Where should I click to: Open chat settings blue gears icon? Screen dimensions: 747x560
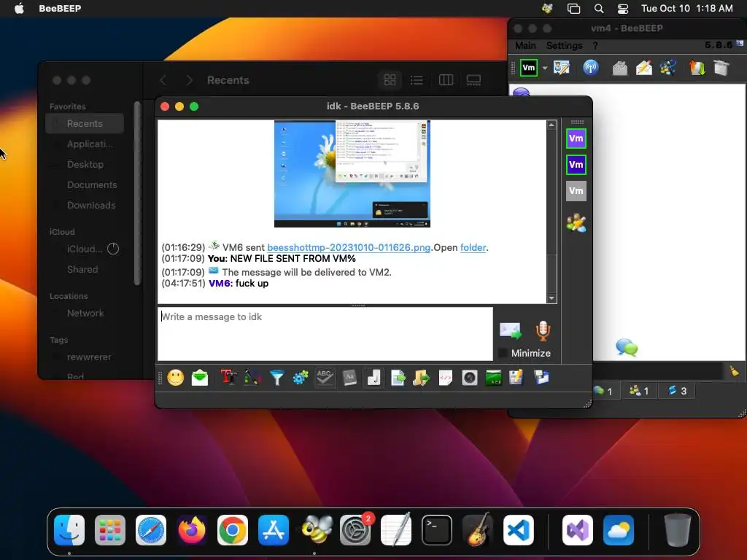tap(301, 378)
